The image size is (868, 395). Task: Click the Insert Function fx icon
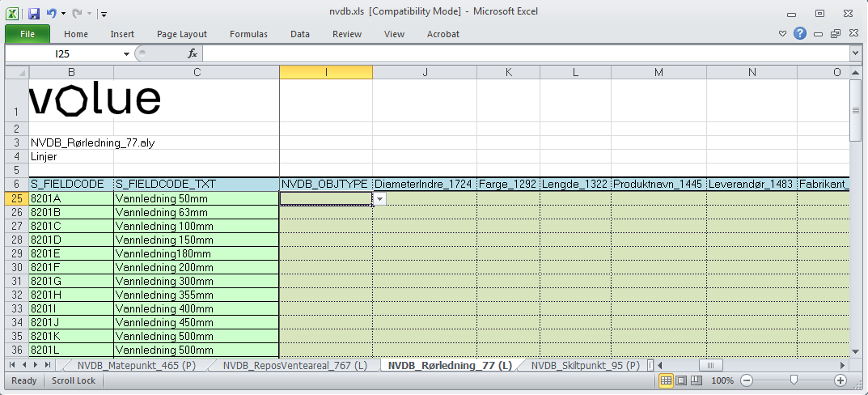(x=193, y=53)
